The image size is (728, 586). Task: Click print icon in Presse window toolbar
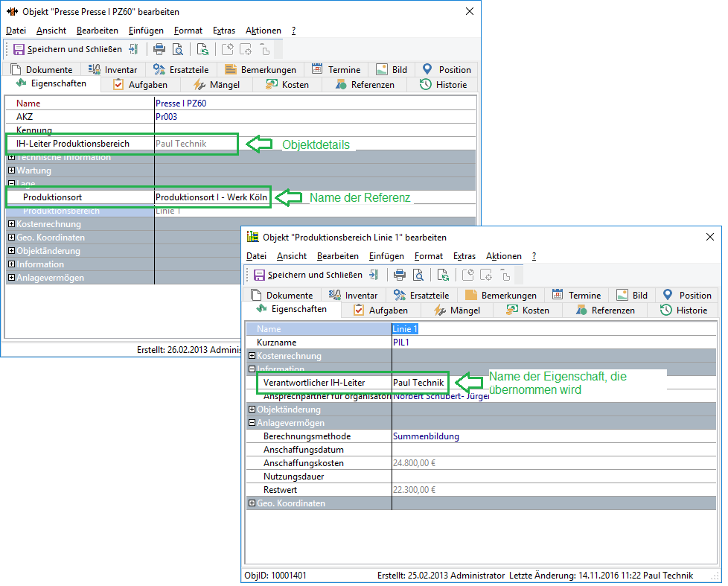click(159, 49)
